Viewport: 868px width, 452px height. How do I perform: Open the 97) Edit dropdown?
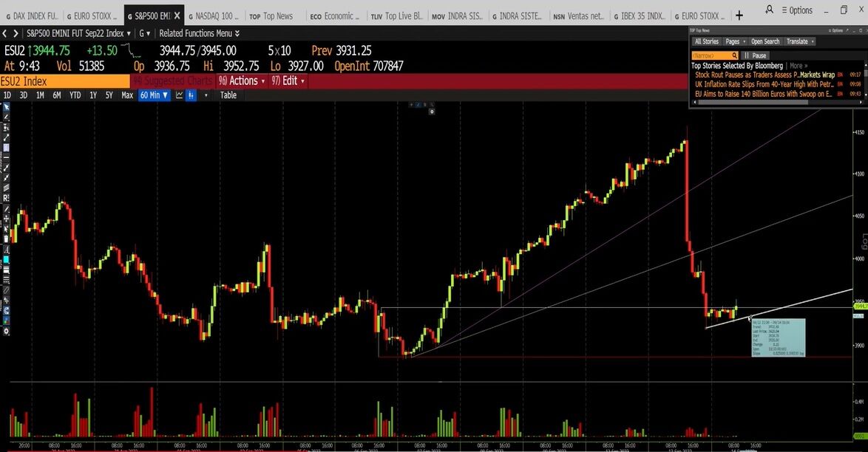pos(288,81)
